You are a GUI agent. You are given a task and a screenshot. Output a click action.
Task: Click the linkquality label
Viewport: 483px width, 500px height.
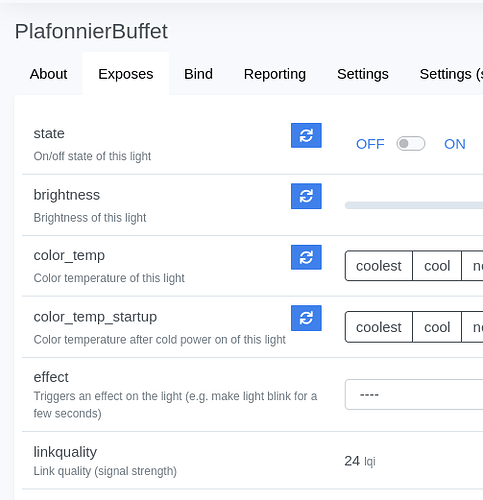(65, 452)
